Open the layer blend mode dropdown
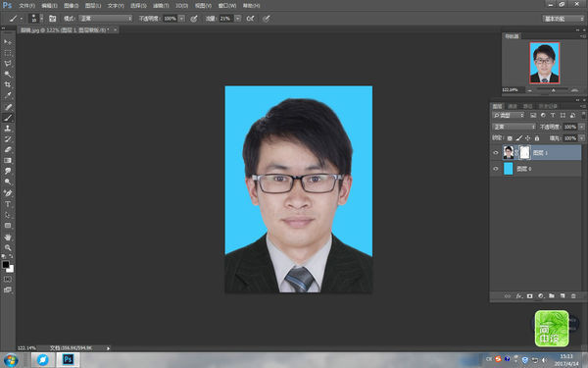Viewport: 588px width, 368px height. [x=514, y=127]
